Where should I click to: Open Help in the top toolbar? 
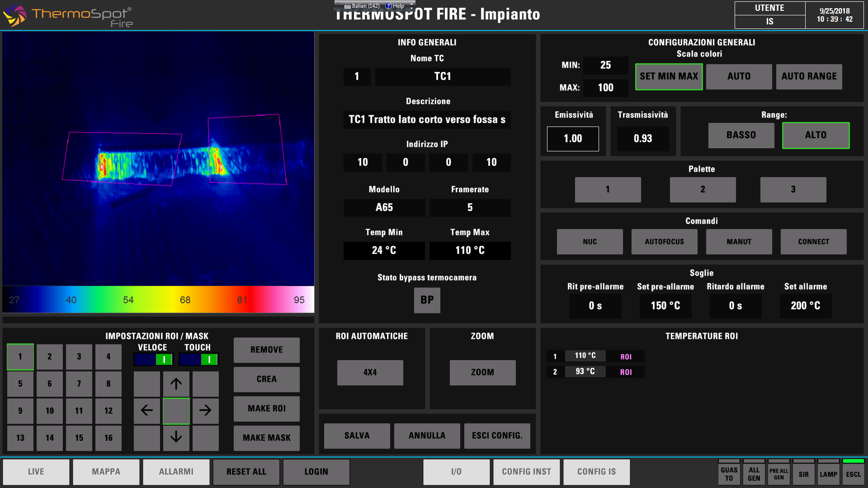tap(395, 6)
